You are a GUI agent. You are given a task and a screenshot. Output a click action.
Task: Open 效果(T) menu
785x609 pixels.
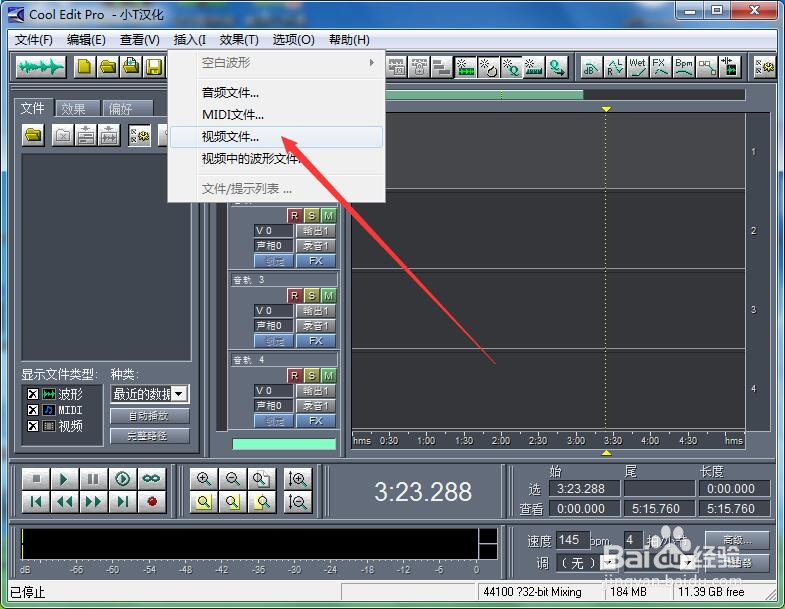[x=239, y=40]
